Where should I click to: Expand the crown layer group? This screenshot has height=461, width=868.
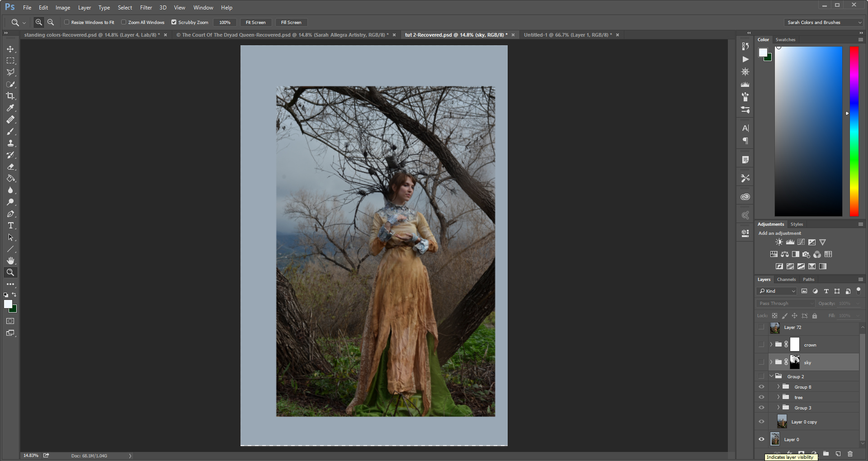click(771, 345)
